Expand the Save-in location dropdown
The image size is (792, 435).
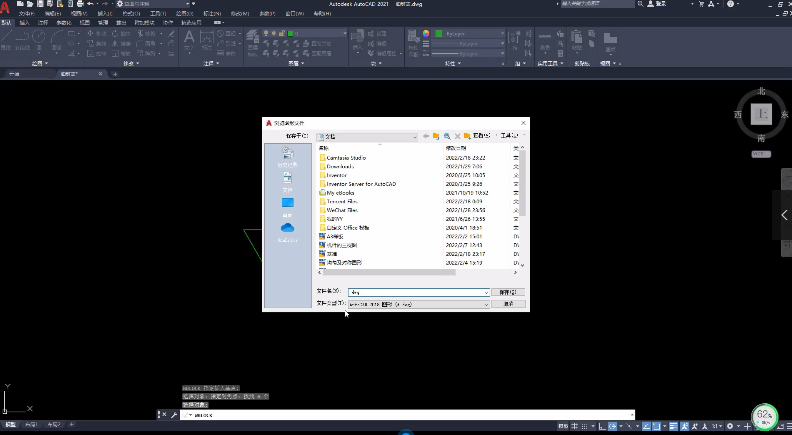pyautogui.click(x=414, y=137)
